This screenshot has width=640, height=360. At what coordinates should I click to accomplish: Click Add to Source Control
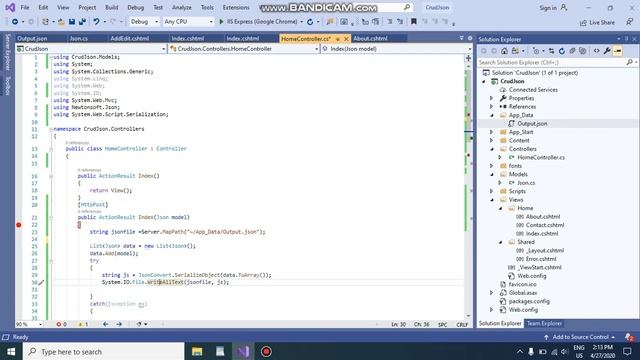(x=580, y=337)
